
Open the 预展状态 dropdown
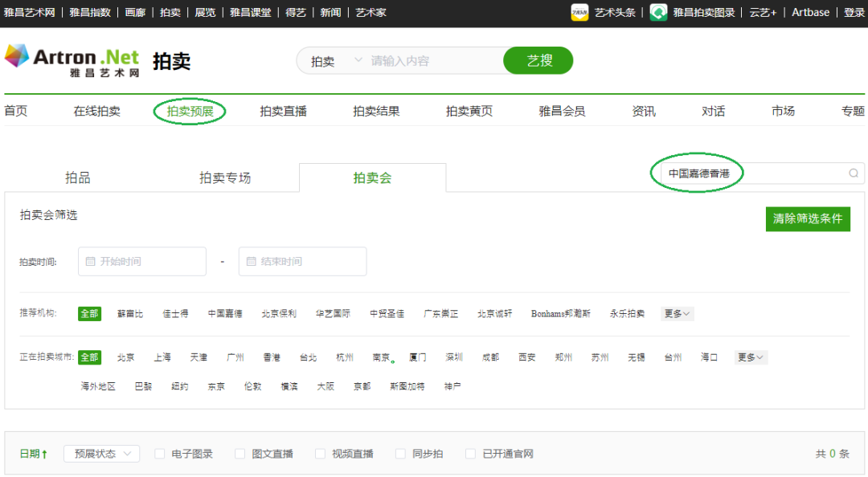tap(102, 454)
